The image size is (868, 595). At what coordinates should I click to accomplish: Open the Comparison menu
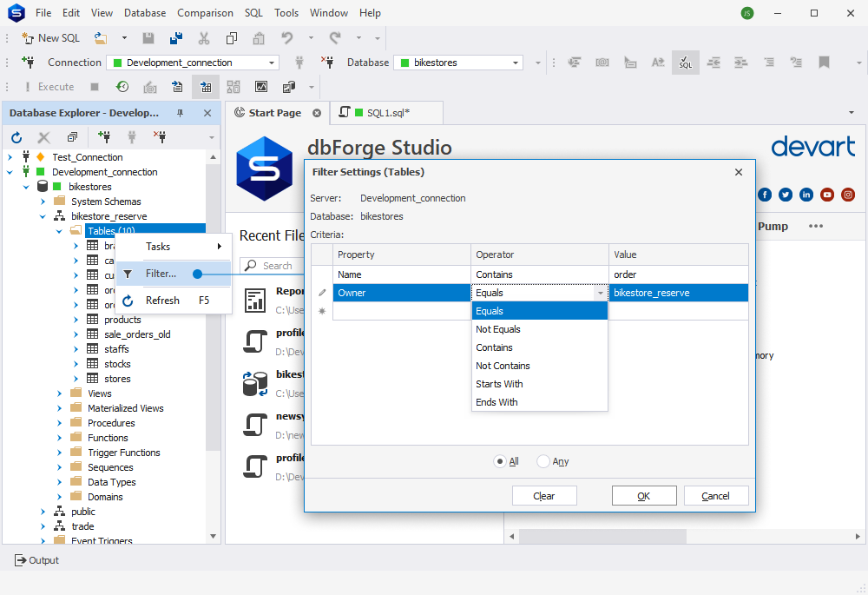pyautogui.click(x=205, y=13)
